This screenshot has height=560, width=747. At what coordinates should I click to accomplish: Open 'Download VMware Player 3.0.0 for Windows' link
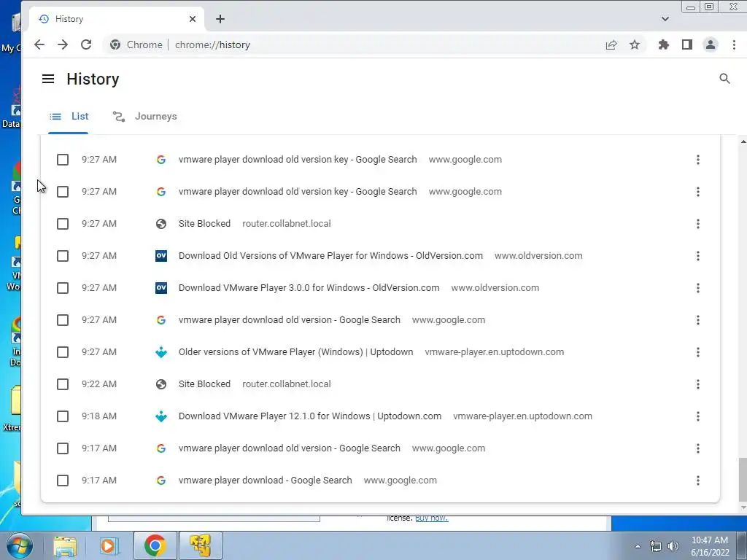click(309, 287)
